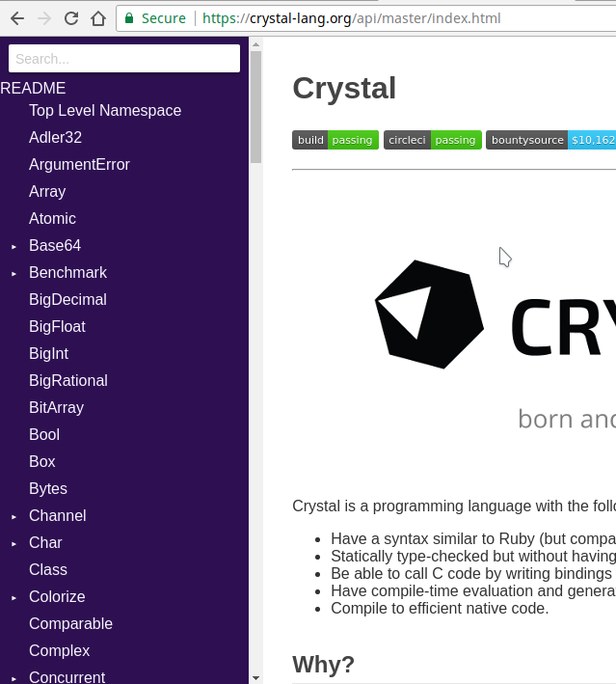Expand the Concurrent tree node
Image resolution: width=616 pixels, height=684 pixels.
[13, 678]
